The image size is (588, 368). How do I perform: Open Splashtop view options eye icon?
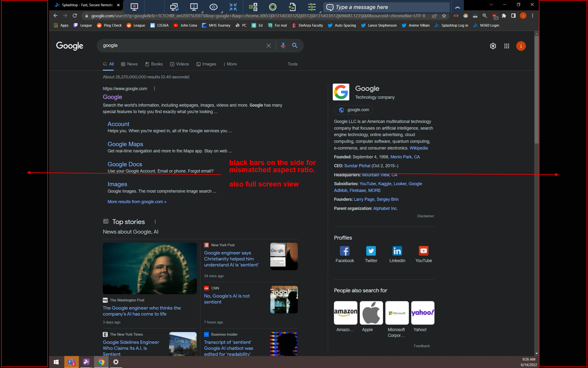[213, 7]
